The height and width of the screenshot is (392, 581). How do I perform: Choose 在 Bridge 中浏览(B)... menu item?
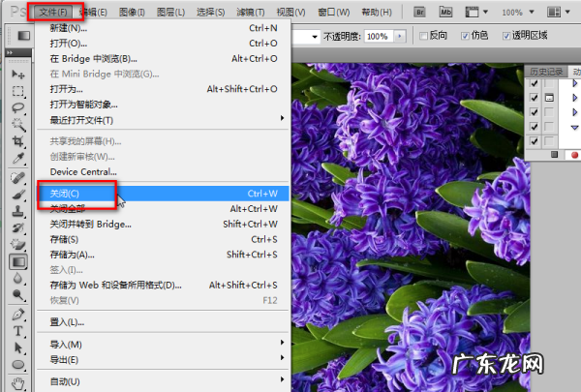coord(163,58)
